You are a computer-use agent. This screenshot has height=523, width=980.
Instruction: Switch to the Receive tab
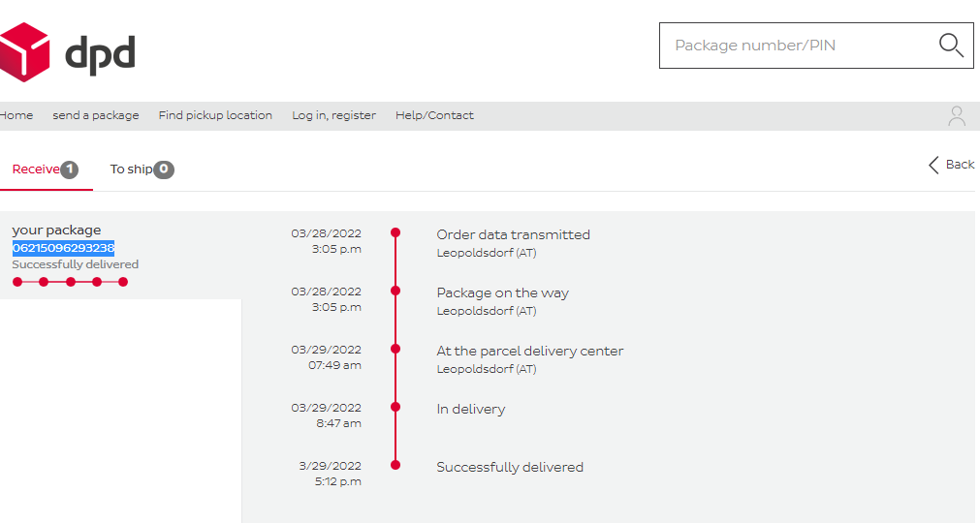(x=36, y=169)
